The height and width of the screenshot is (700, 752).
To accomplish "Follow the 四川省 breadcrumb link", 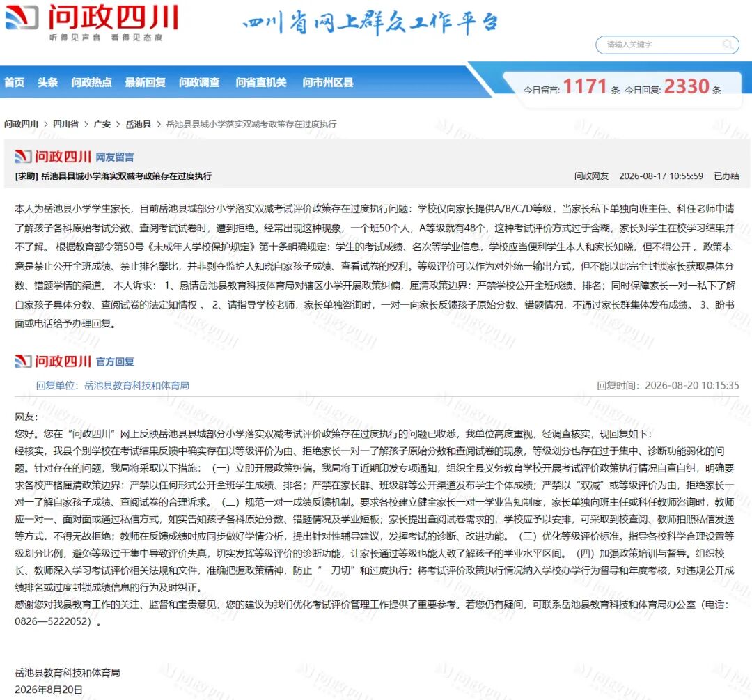I will 65,124.
